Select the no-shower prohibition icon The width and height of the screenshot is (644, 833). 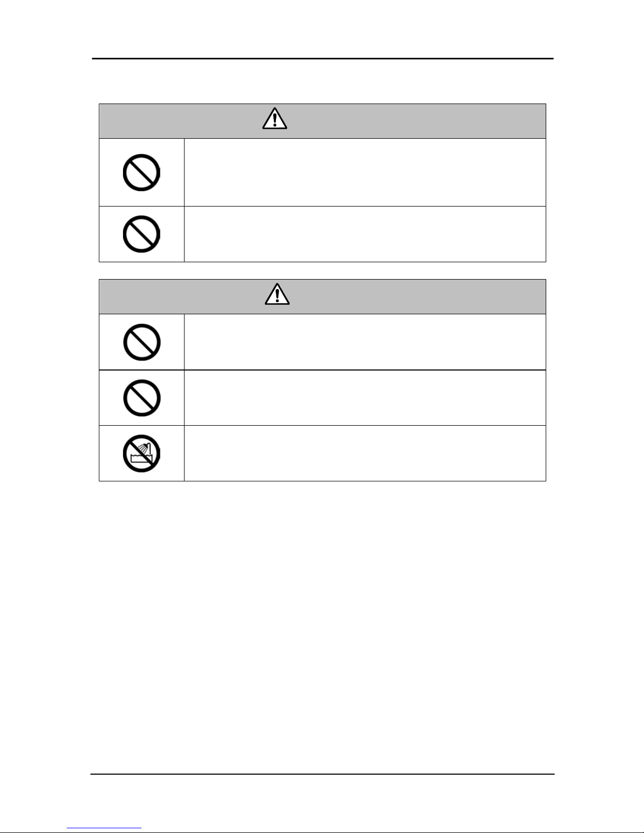[141, 454]
